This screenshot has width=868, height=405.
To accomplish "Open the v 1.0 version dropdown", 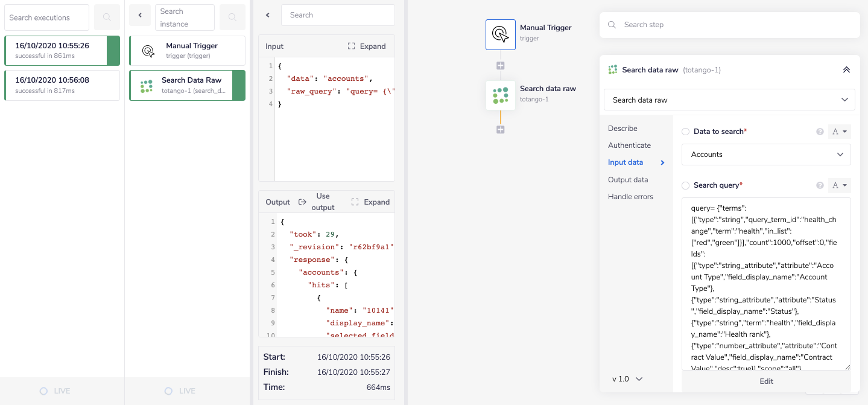I will pos(627,379).
